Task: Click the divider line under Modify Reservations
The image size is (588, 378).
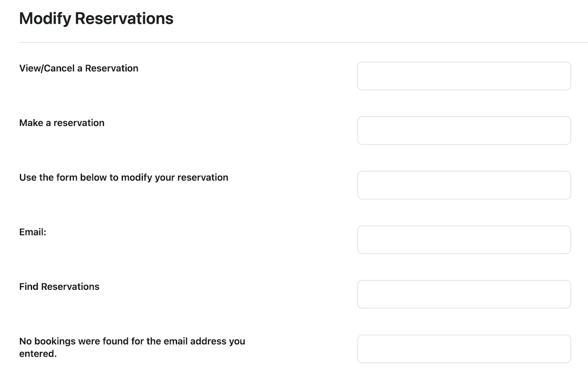Action: (x=303, y=43)
